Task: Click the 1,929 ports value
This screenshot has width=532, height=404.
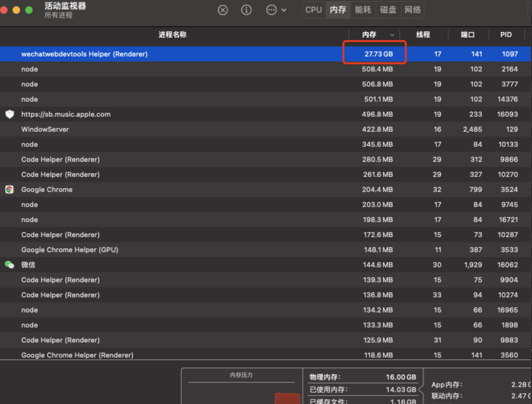Action: pos(473,265)
